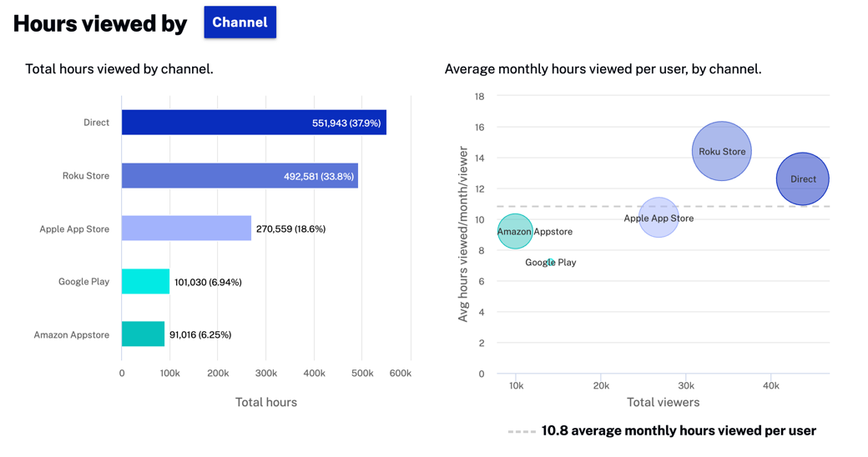Click the cyan Google Play bar
This screenshot has width=868, height=457.
[145, 282]
